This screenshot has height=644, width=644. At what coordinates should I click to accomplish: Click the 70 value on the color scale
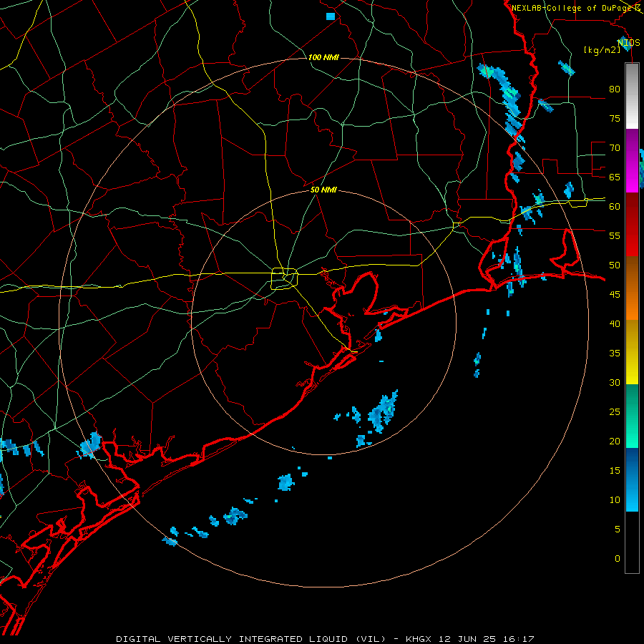[615, 148]
